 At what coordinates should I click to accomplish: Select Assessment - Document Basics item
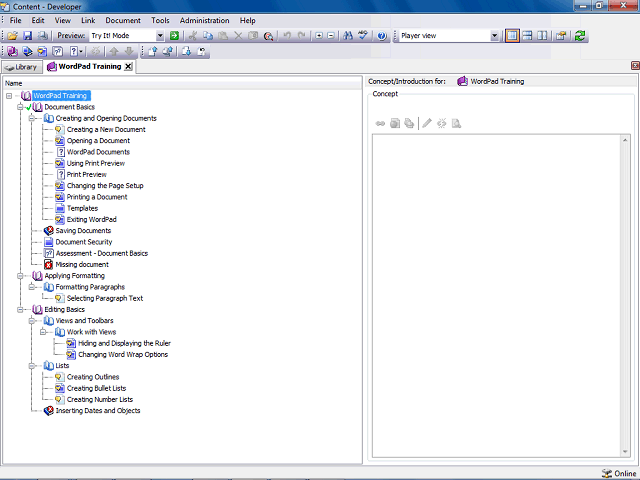(102, 253)
